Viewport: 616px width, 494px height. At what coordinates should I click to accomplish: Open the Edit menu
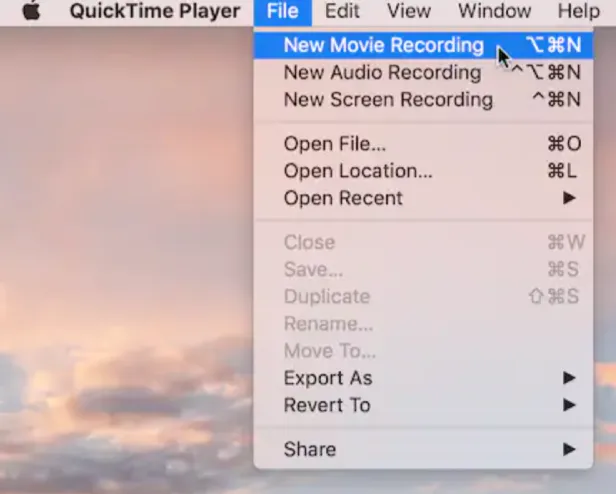pos(342,12)
